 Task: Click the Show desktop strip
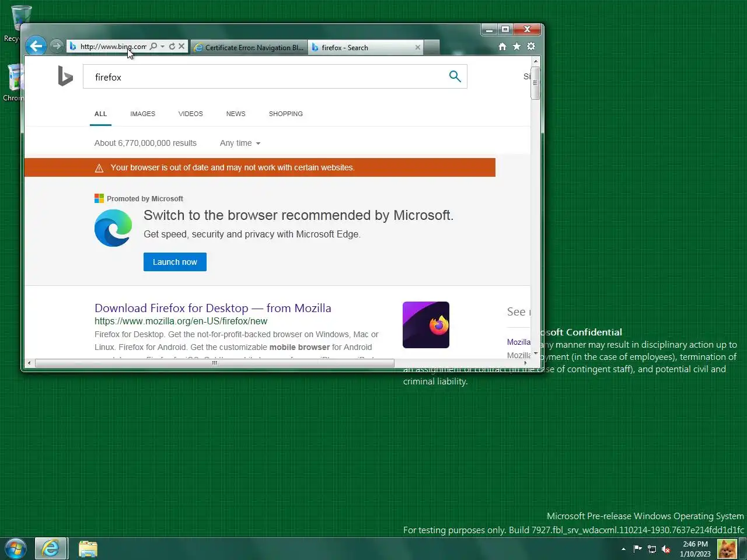click(743, 549)
